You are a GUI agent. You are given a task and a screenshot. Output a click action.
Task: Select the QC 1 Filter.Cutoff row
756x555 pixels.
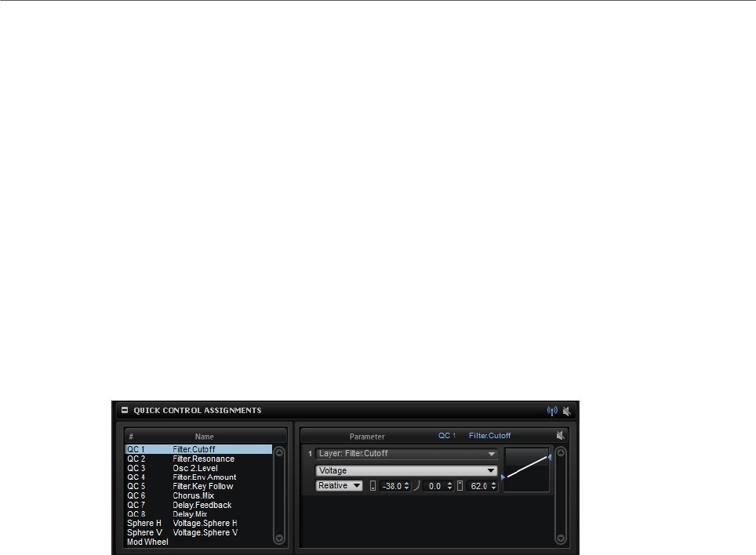click(x=198, y=449)
